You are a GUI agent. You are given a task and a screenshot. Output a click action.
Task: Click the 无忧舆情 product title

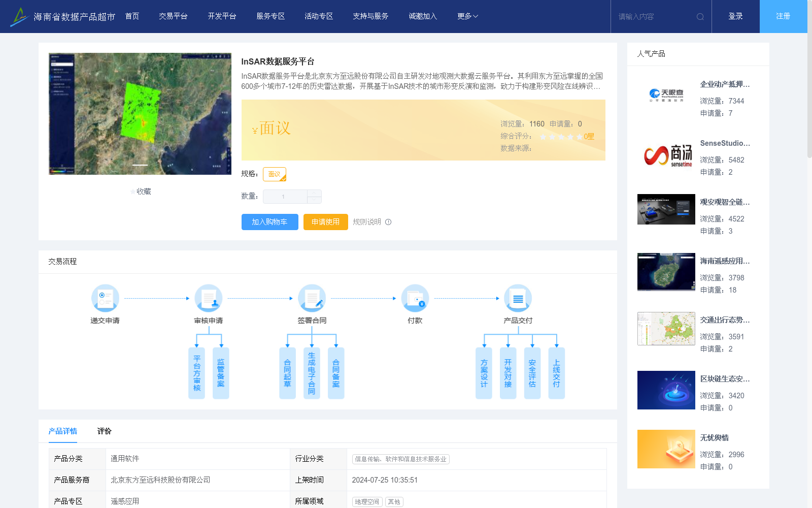(x=715, y=438)
